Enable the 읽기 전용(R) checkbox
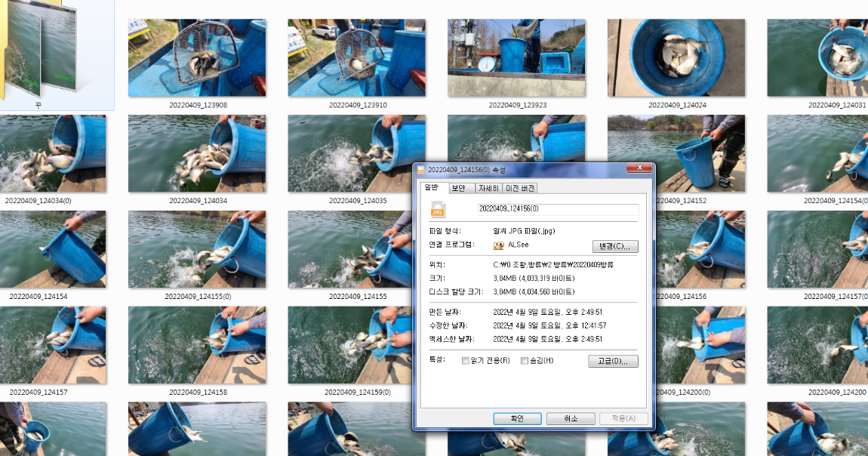 pos(466,360)
